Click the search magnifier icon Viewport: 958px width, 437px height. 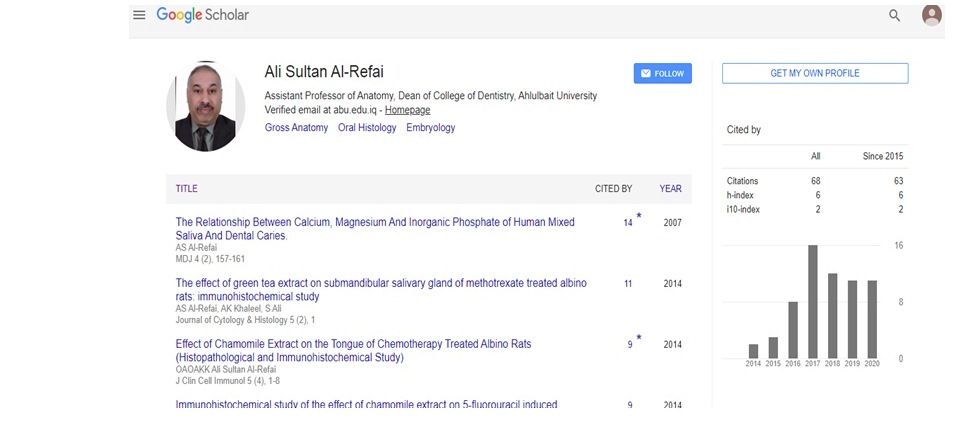click(x=894, y=15)
